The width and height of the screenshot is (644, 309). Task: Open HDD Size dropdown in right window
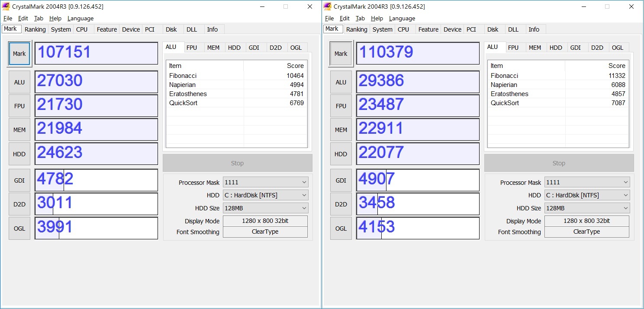tap(587, 208)
